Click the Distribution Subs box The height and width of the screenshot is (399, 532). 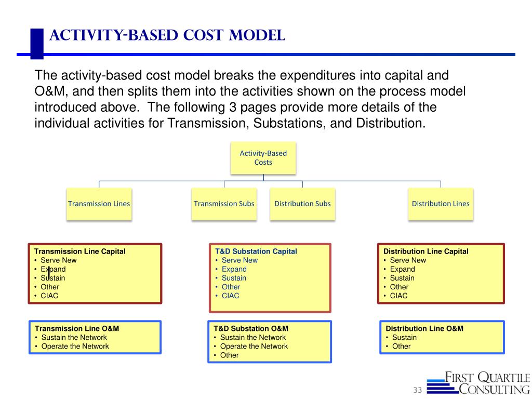coord(302,204)
